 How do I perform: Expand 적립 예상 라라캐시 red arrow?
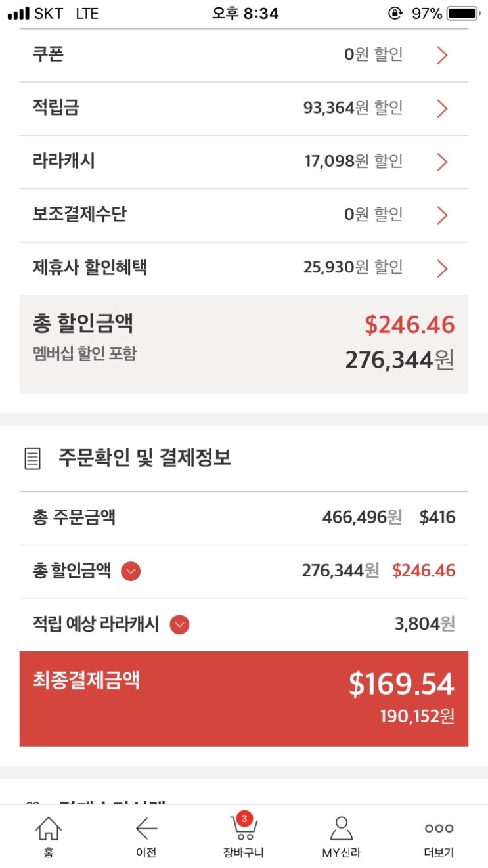click(x=179, y=624)
